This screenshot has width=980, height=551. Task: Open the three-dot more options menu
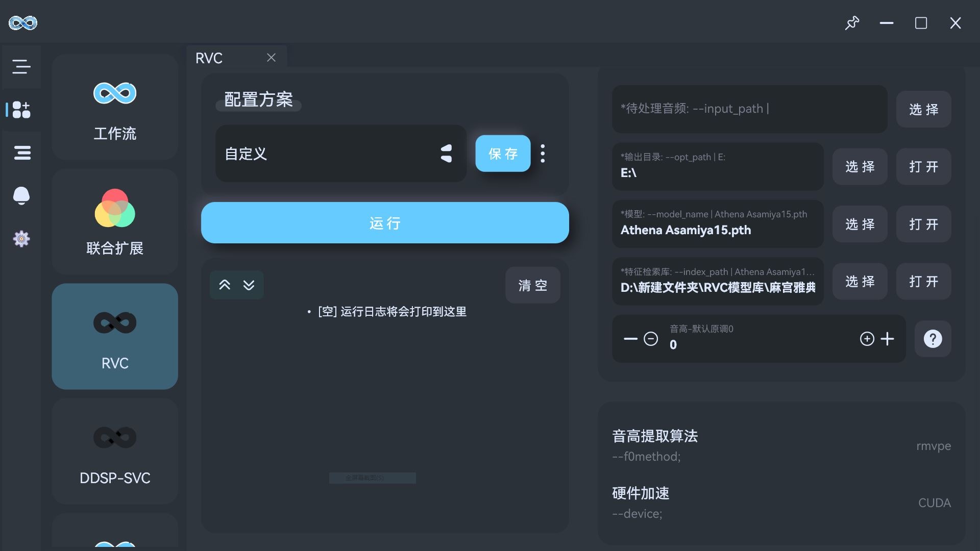[543, 154]
